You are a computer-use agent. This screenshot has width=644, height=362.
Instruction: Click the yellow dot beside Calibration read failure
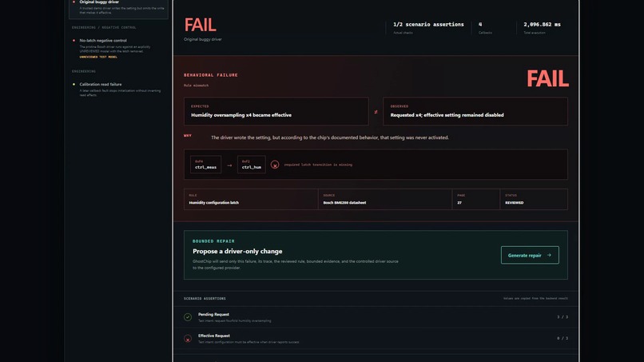pos(74,84)
